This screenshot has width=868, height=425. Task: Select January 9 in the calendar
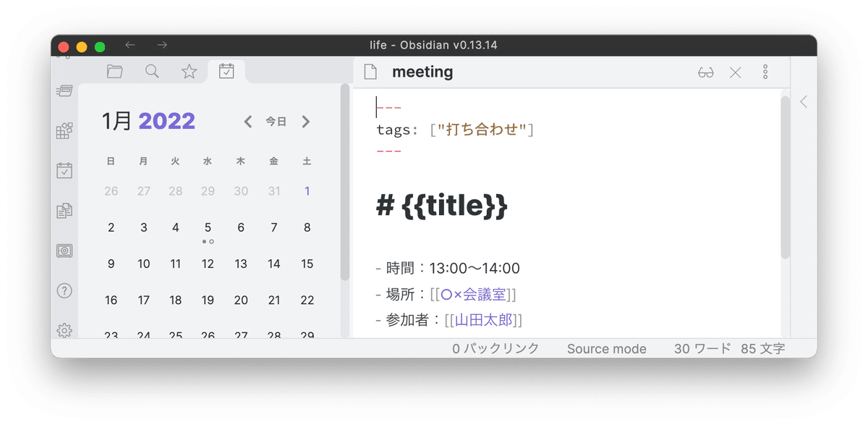(111, 264)
